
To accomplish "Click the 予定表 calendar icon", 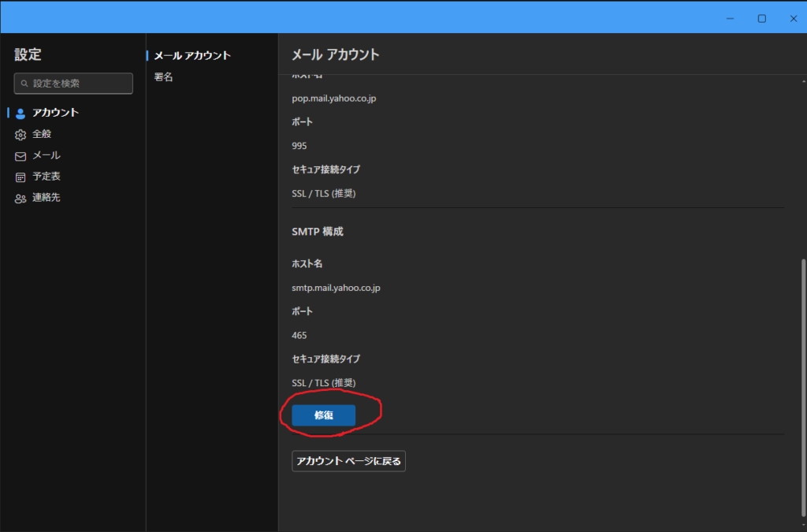I will pos(21,177).
